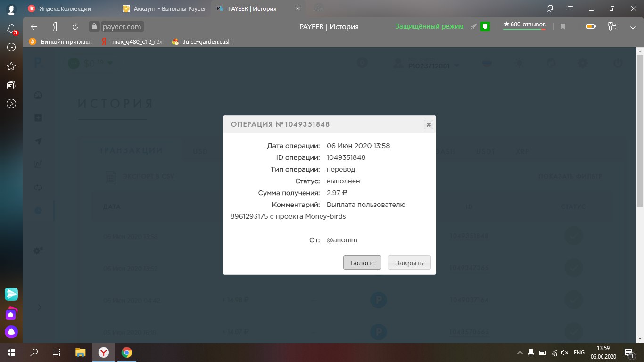The height and width of the screenshot is (362, 644).
Task: Click the ENG language indicator
Action: 579,353
